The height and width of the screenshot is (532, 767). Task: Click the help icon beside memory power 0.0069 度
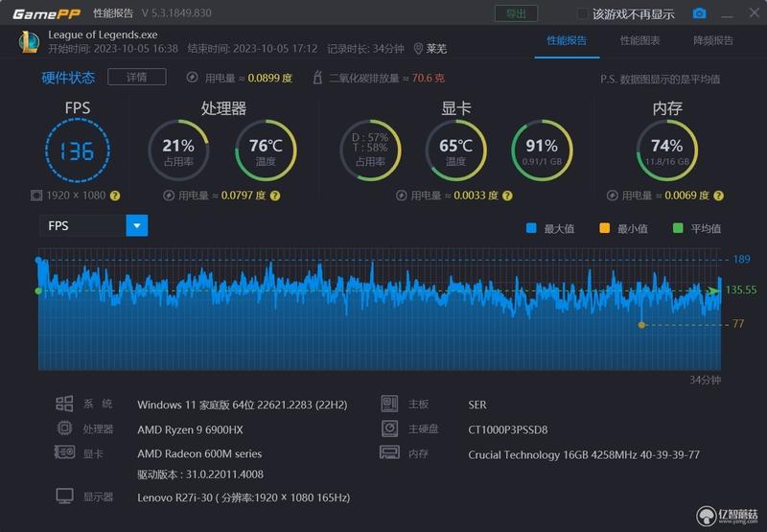tap(718, 196)
